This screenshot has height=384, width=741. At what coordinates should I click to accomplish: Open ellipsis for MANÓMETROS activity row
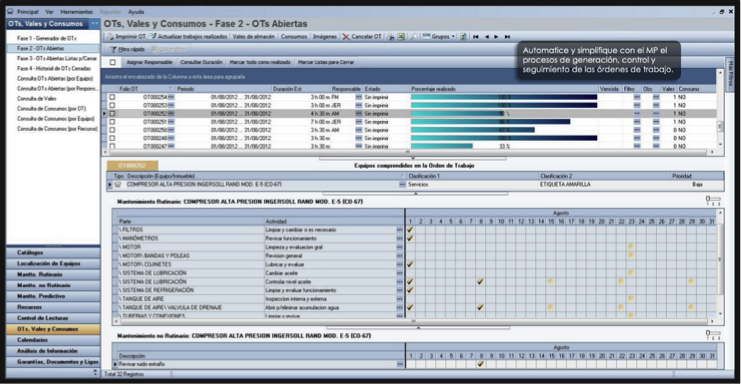click(400, 238)
